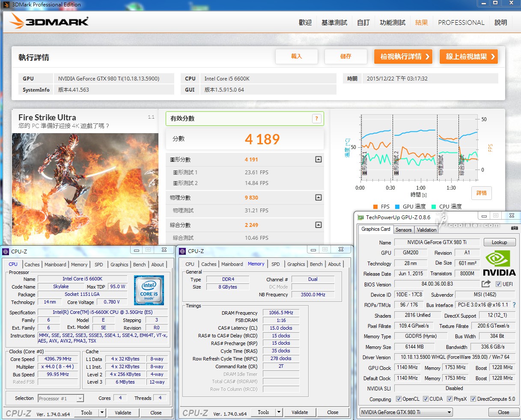This screenshot has height=420, width=521.
Task: Click the GPU-Z BIOS save/share icon
Action: click(486, 284)
